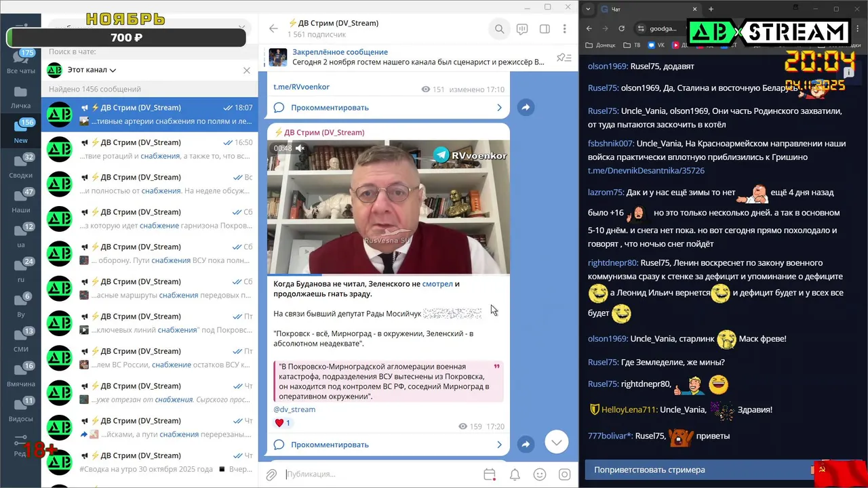This screenshot has width=868, height=488.
Task: Select the New folder with 156 unread
Action: [x=21, y=131]
